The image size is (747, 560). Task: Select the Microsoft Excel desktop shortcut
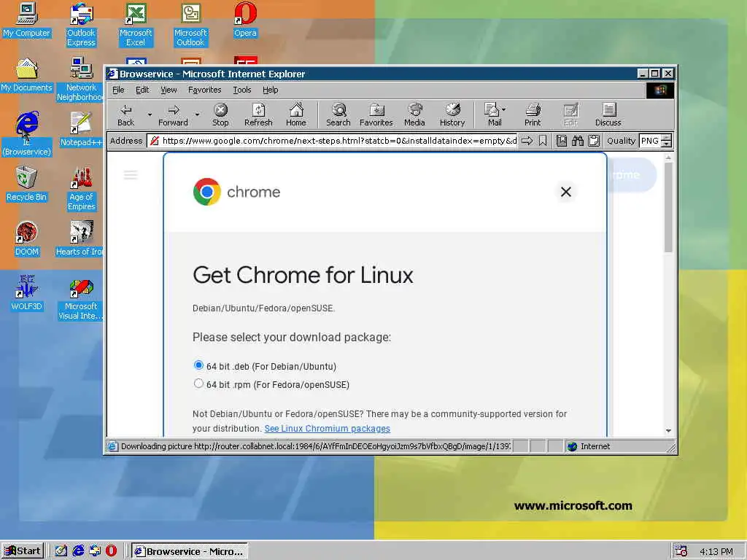click(x=136, y=25)
